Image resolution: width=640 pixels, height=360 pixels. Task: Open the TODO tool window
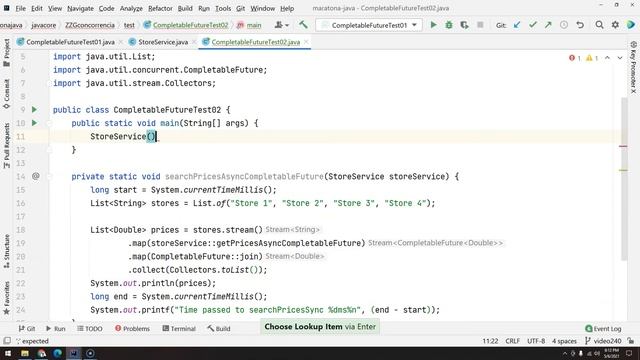tap(90, 328)
